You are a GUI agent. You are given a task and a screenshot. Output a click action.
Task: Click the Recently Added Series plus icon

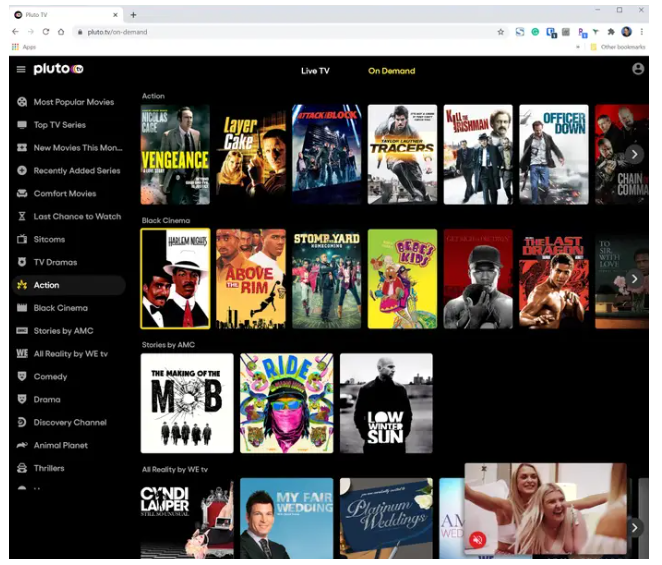[x=22, y=171]
